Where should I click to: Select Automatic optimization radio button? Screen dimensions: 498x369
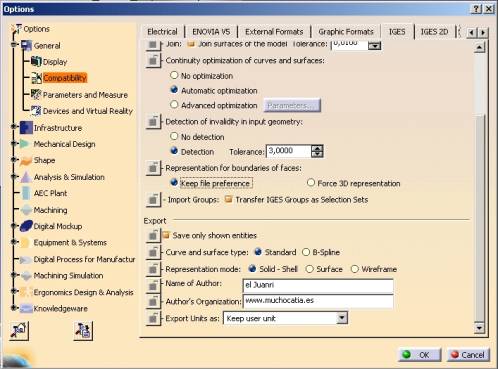(174, 90)
